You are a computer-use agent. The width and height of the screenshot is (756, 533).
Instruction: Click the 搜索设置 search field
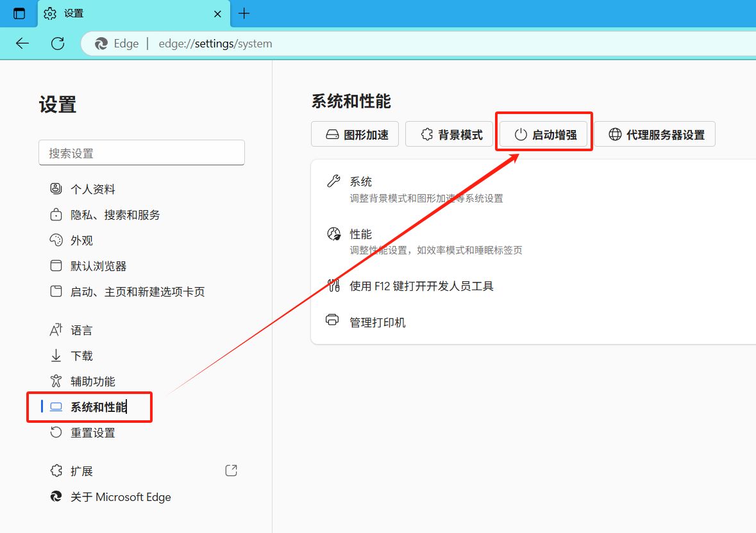click(x=142, y=153)
